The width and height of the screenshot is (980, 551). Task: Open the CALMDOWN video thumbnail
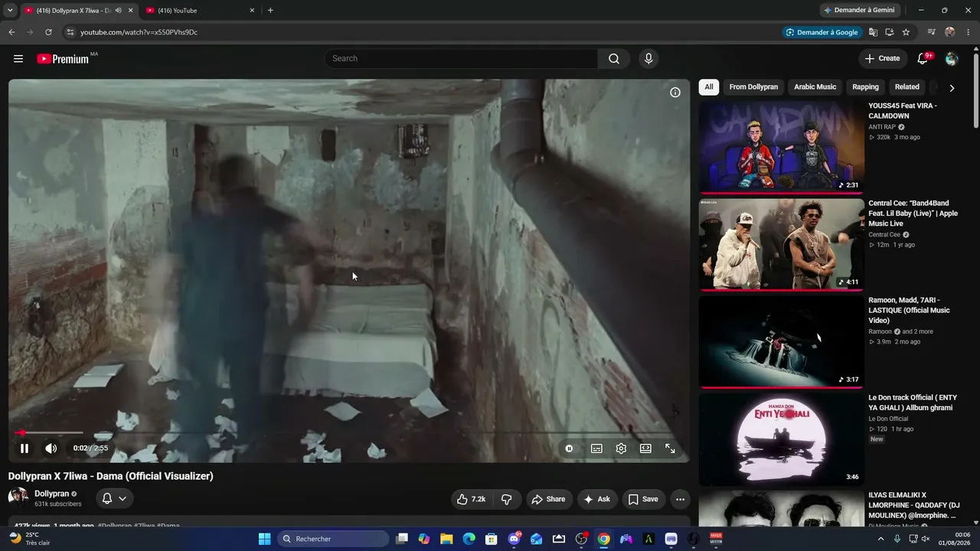coord(782,148)
